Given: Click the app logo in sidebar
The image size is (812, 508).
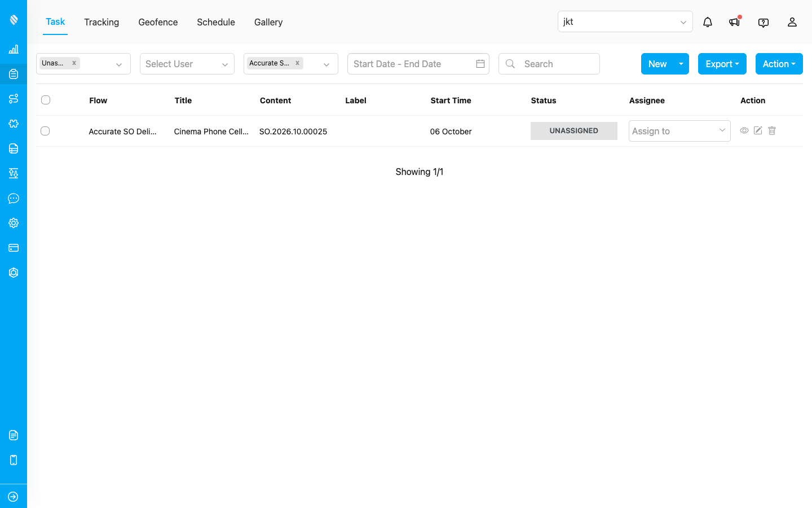Looking at the screenshot, I should (x=14, y=20).
